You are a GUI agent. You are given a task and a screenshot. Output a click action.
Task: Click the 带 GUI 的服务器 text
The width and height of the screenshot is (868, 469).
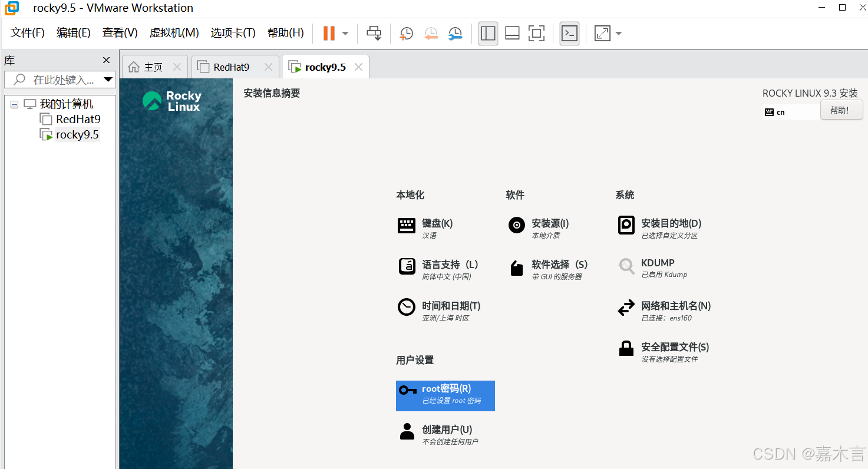[557, 277]
